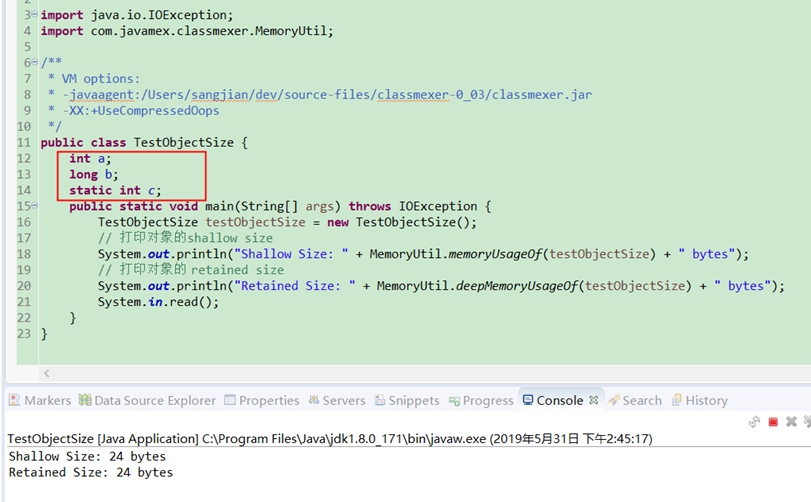Switch to Data Source Explorer tab
The height and width of the screenshot is (502, 811).
(147, 400)
